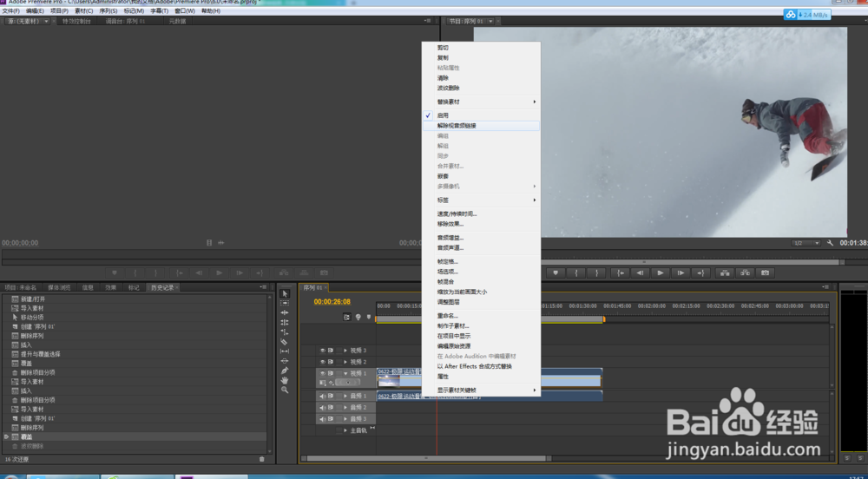Expand the 视频 3 track
This screenshot has width=868, height=479.
pyautogui.click(x=346, y=351)
